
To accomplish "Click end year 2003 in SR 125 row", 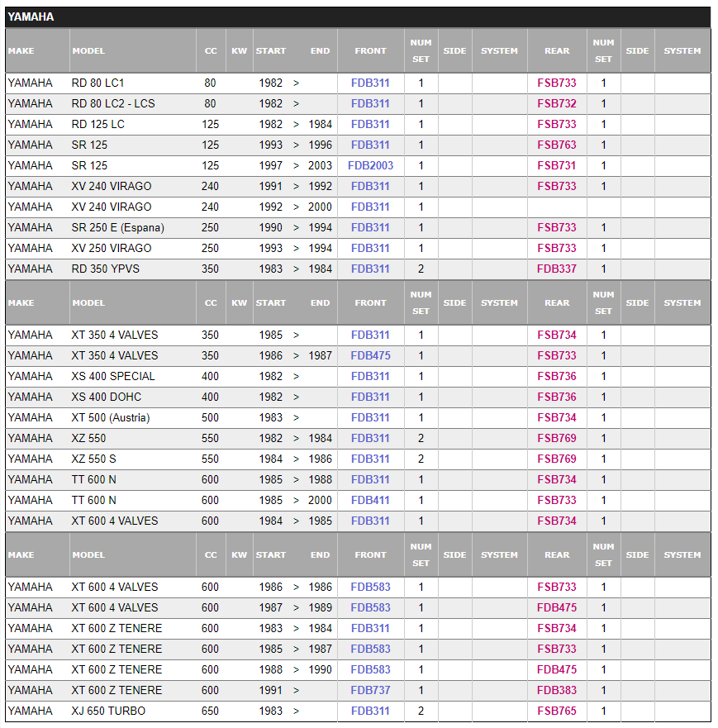I will coord(321,166).
